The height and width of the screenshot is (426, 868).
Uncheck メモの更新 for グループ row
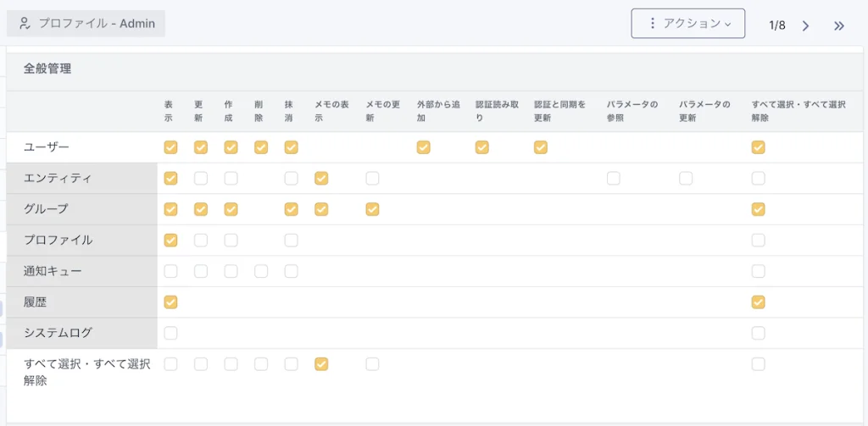(x=373, y=209)
